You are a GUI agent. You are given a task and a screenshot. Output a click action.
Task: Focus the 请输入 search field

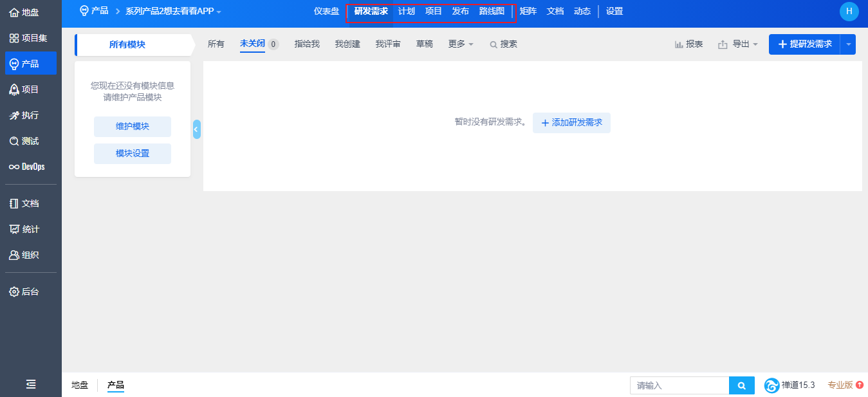pos(679,385)
